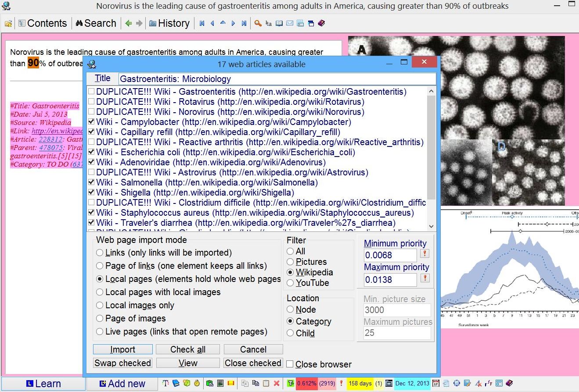
Task: Jump to last element with navigation arrow
Action: pyautogui.click(x=244, y=24)
